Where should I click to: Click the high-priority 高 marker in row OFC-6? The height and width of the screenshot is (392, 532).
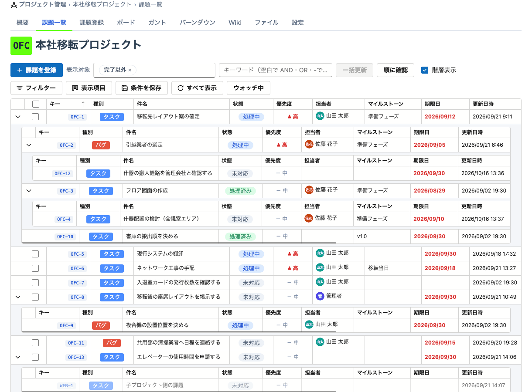293,268
